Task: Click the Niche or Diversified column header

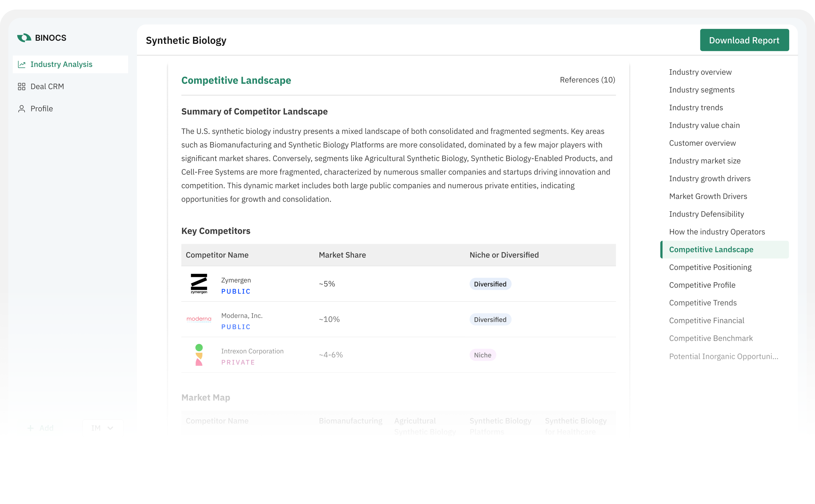Action: point(504,255)
